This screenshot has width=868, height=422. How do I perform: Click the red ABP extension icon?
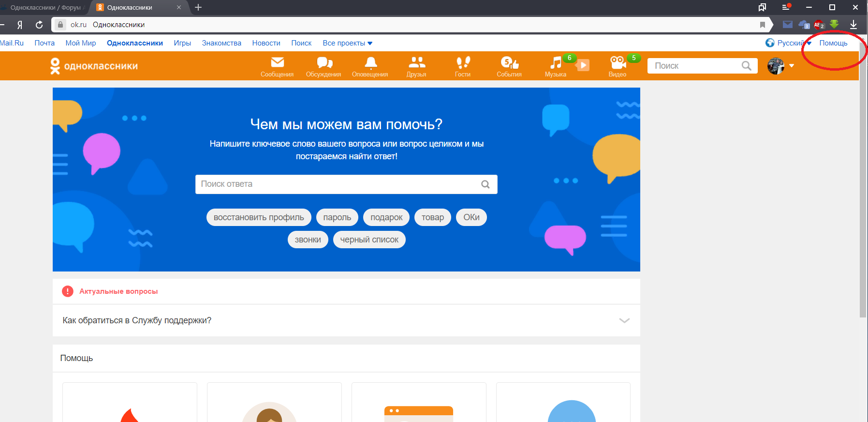tap(819, 25)
